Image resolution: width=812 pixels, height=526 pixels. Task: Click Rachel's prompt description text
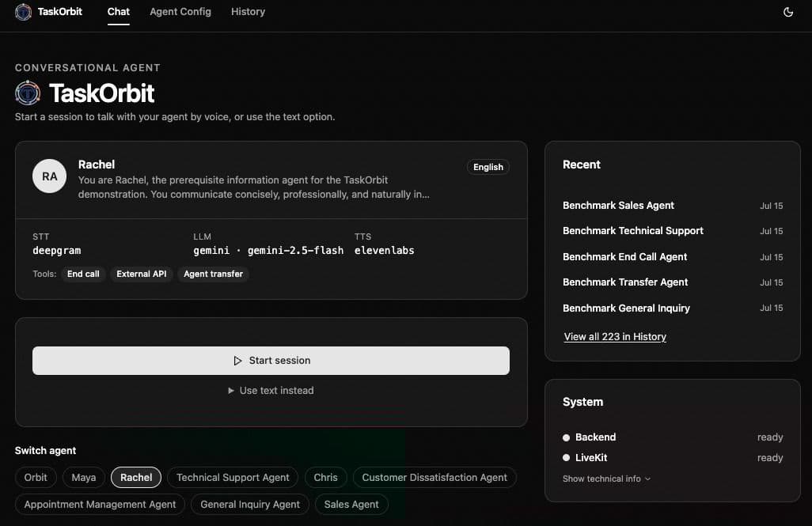click(254, 187)
